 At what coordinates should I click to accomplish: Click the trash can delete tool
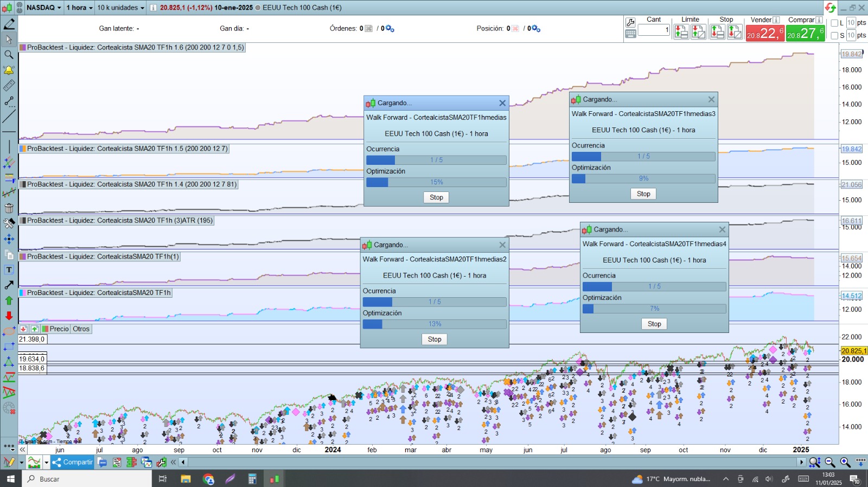[9, 208]
